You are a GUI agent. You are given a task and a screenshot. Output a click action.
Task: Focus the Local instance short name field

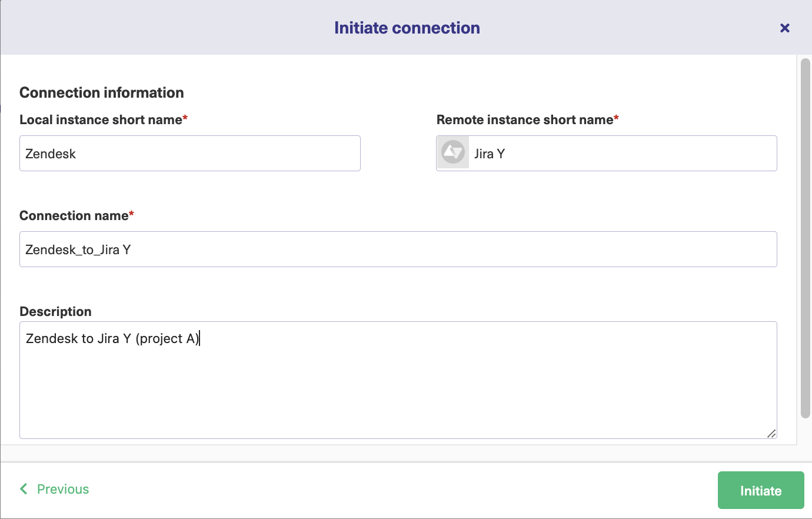pyautogui.click(x=190, y=154)
